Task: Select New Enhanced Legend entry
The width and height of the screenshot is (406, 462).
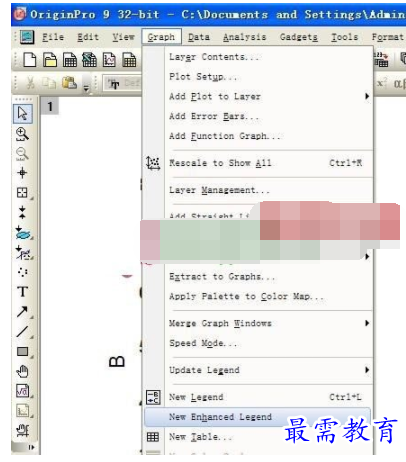Action: click(x=258, y=417)
